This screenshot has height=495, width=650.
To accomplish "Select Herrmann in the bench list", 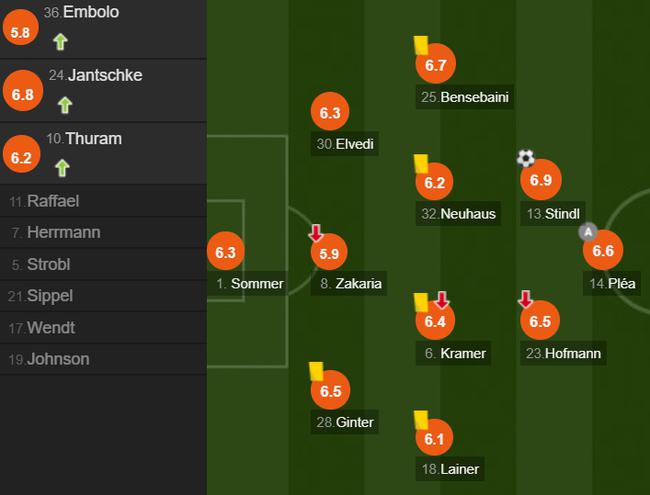I will (x=103, y=233).
